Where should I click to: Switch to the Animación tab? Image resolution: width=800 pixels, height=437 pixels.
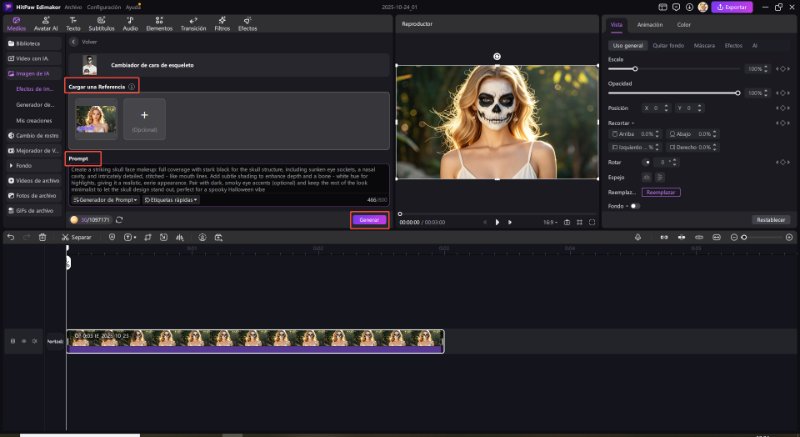(649, 24)
